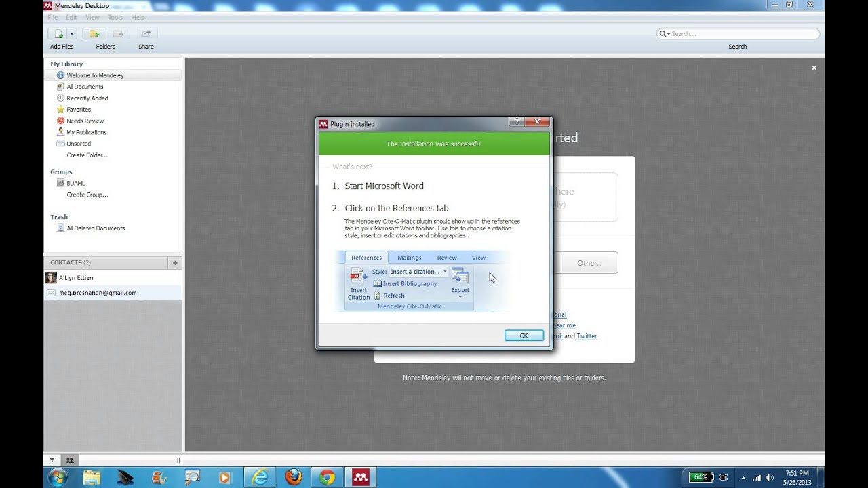
Task: Click the create new folder toolbar icon
Action: point(94,33)
